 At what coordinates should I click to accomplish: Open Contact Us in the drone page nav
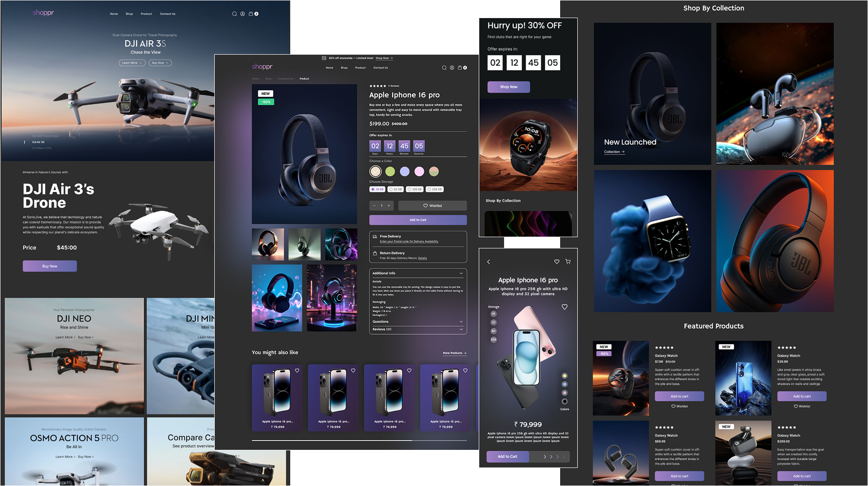pyautogui.click(x=168, y=14)
